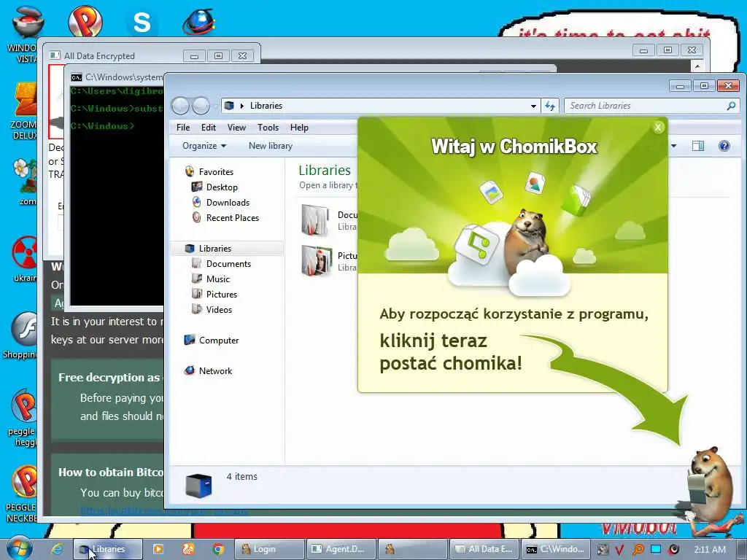
Task: Click the Peggle Nights P icon in the top desktop row
Action: 85,21
